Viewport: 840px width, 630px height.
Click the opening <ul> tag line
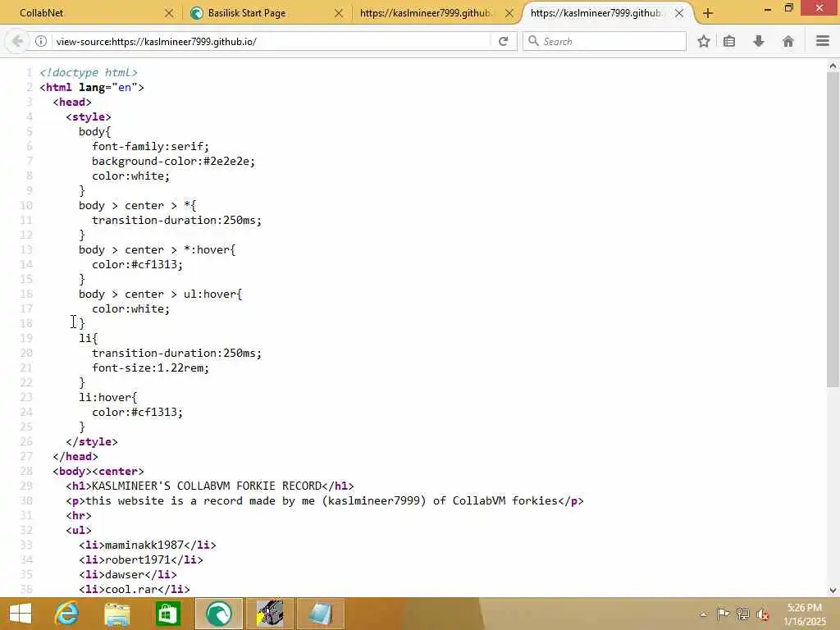pos(79,531)
